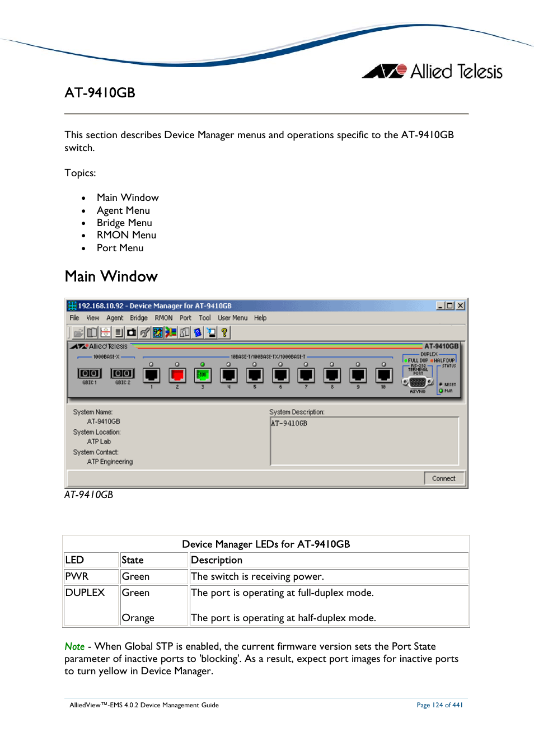Image resolution: width=534 pixels, height=756 pixels.
Task: Select the GBIC 2 port image
Action: tap(123, 373)
